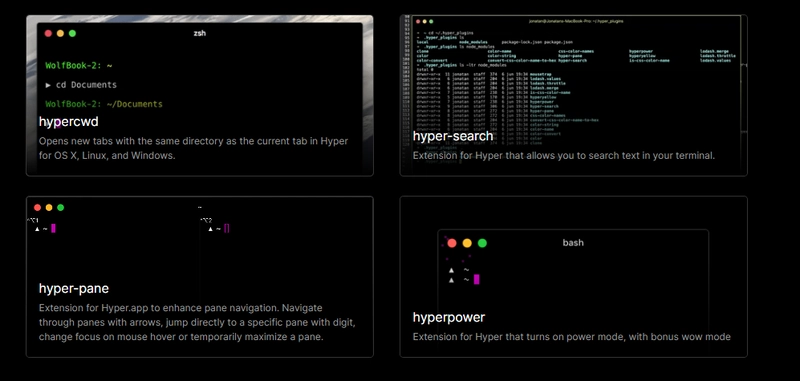
Task: Click the 'cd Documents' command line text
Action: [86, 85]
